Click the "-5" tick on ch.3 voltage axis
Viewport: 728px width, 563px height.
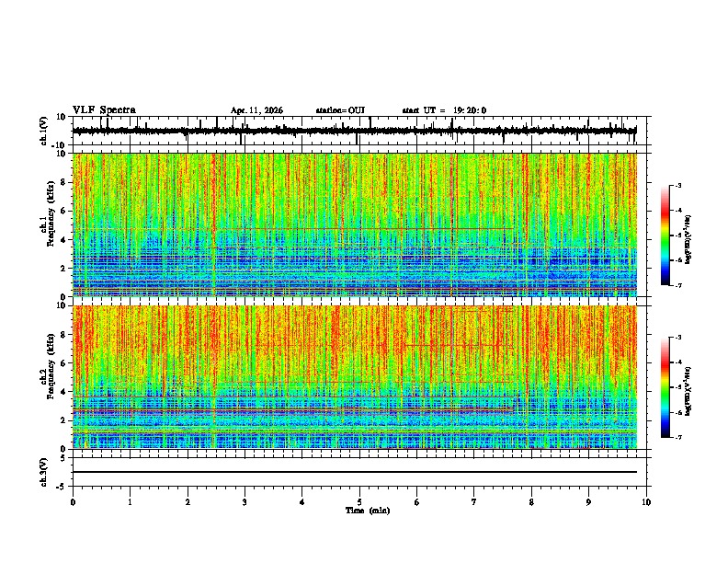pyautogui.click(x=63, y=487)
